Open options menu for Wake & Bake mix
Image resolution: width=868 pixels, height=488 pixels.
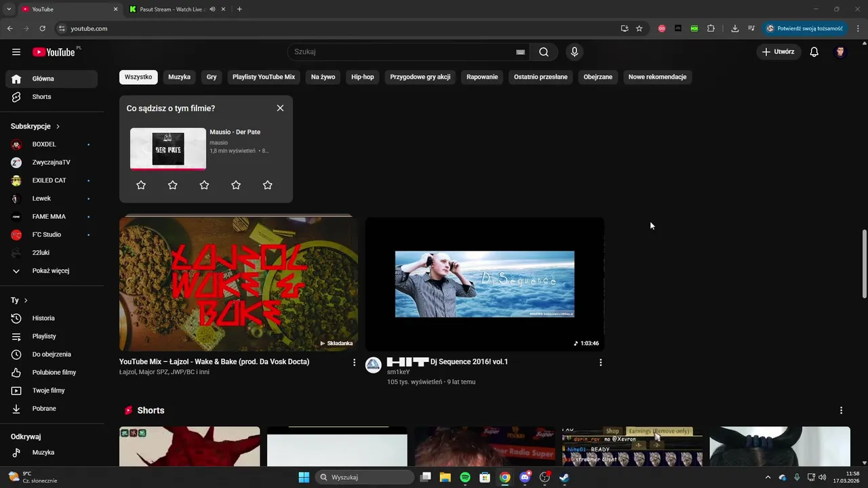coord(354,363)
